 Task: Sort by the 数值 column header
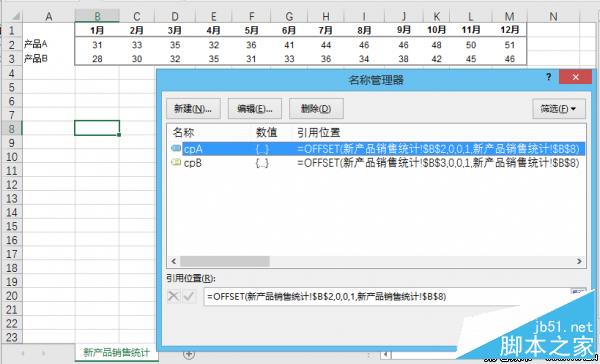pos(266,132)
